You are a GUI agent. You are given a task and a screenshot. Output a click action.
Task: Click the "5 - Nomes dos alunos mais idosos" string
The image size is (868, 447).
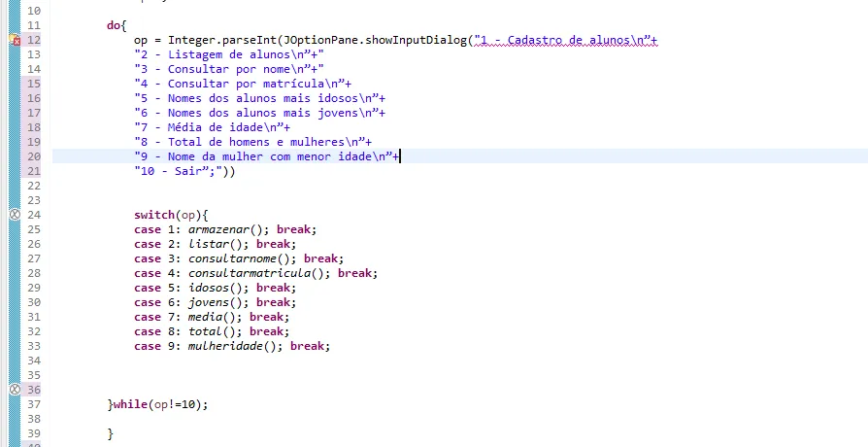click(x=256, y=98)
